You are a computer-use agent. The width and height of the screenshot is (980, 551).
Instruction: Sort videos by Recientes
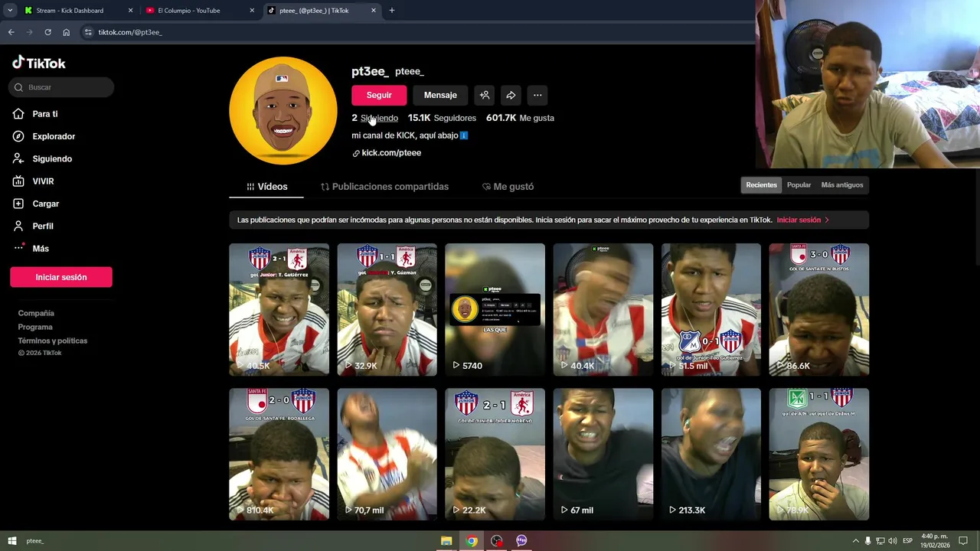point(761,185)
